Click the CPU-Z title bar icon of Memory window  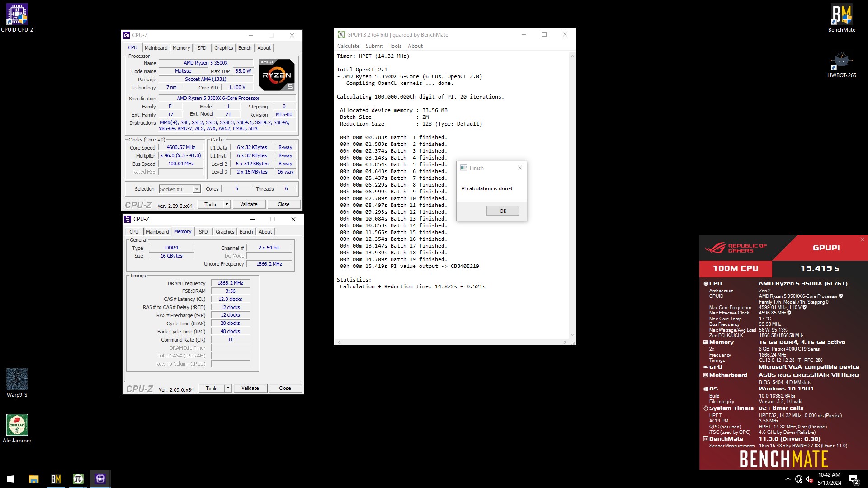[x=127, y=219]
